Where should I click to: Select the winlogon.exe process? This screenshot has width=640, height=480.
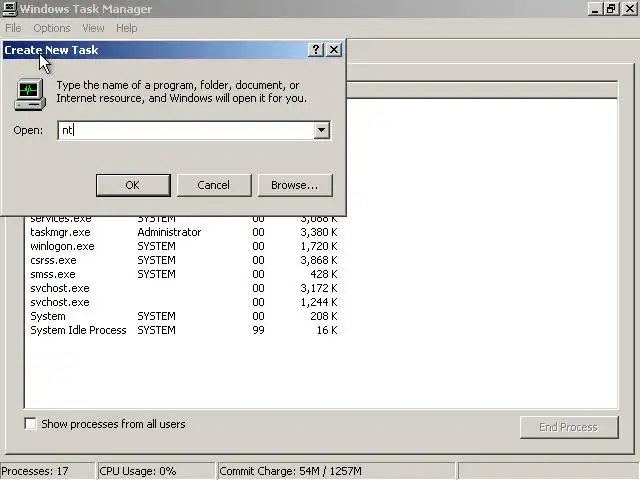pos(184,246)
